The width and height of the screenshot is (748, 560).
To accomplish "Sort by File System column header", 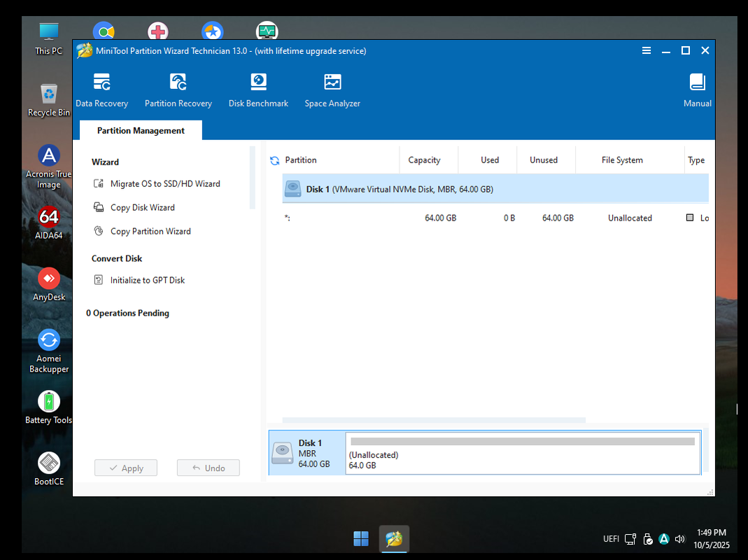I will pyautogui.click(x=622, y=160).
